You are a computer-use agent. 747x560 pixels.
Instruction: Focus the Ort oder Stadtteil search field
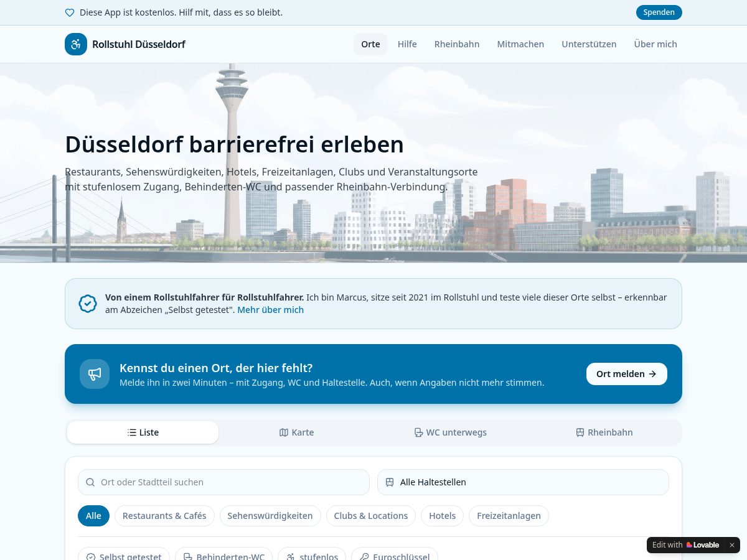(x=223, y=482)
